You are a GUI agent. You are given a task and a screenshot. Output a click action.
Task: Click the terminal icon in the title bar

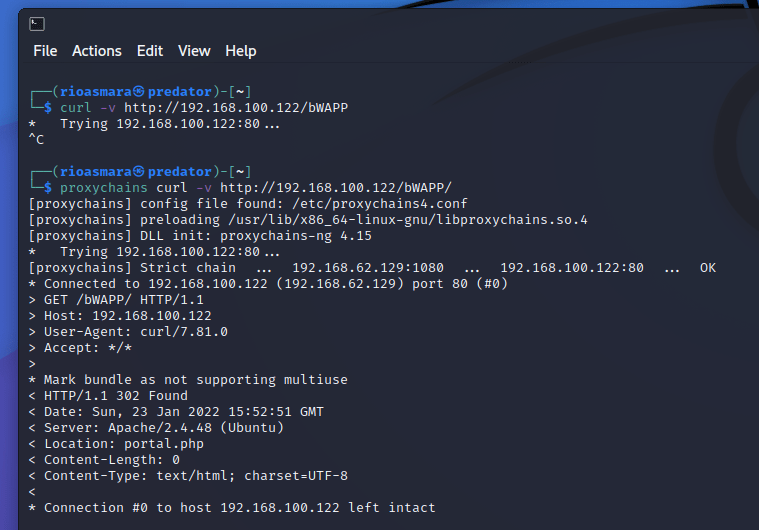point(36,23)
